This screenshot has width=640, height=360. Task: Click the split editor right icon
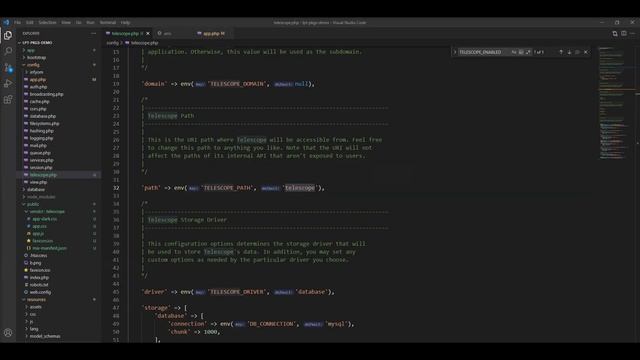click(x=624, y=33)
